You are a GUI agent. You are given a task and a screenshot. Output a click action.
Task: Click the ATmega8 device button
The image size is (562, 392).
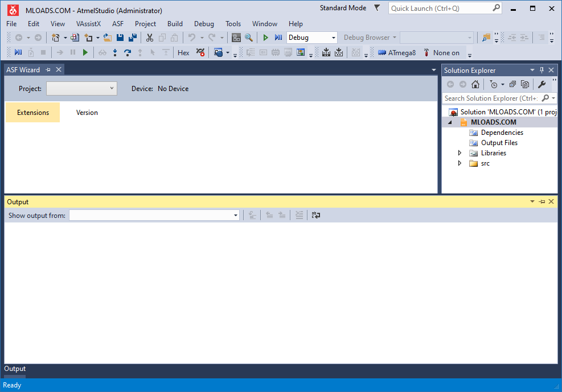[x=397, y=52]
